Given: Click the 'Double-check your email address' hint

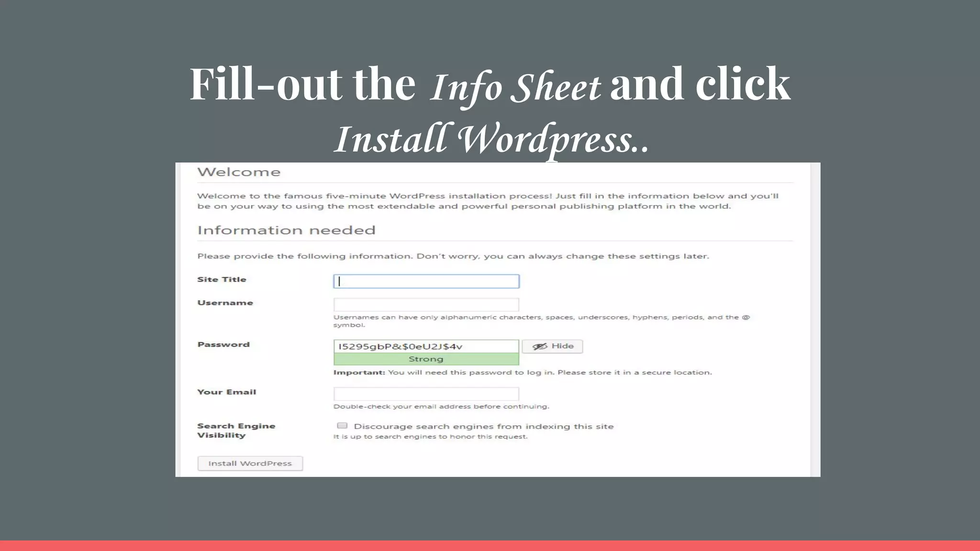Looking at the screenshot, I should pos(441,407).
